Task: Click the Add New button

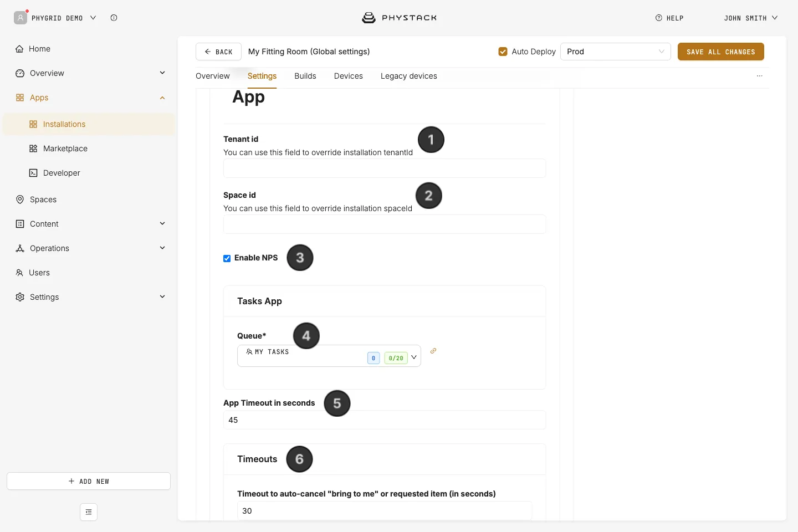Action: pos(89,481)
